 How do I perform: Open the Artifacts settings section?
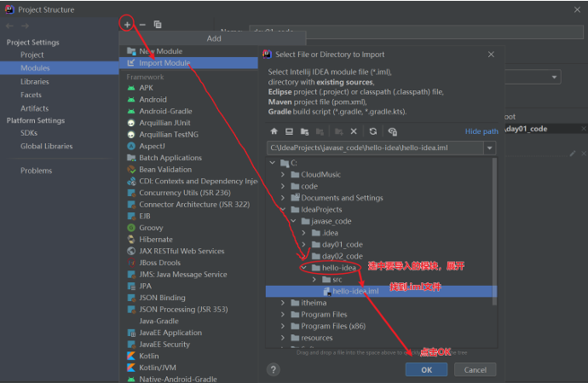point(34,108)
